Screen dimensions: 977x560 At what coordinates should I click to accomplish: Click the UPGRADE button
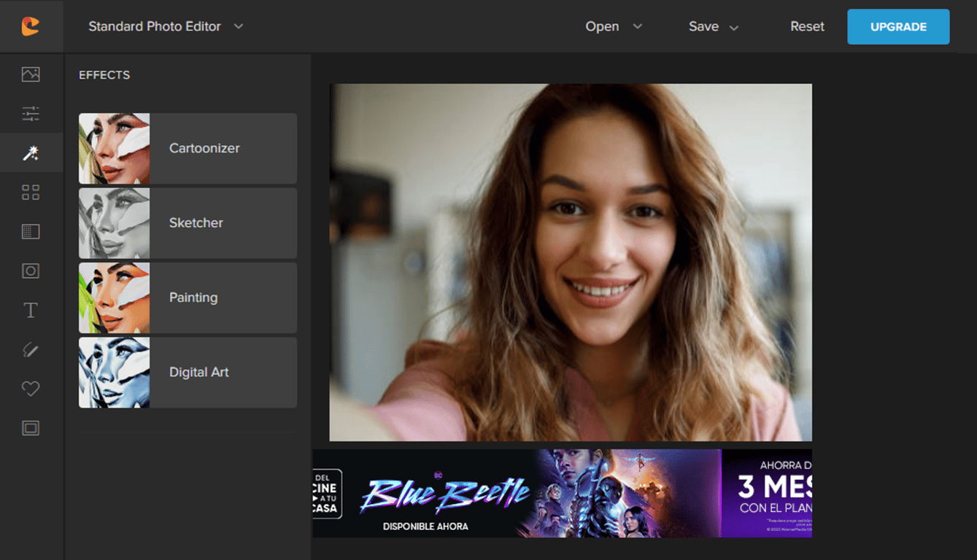(898, 26)
